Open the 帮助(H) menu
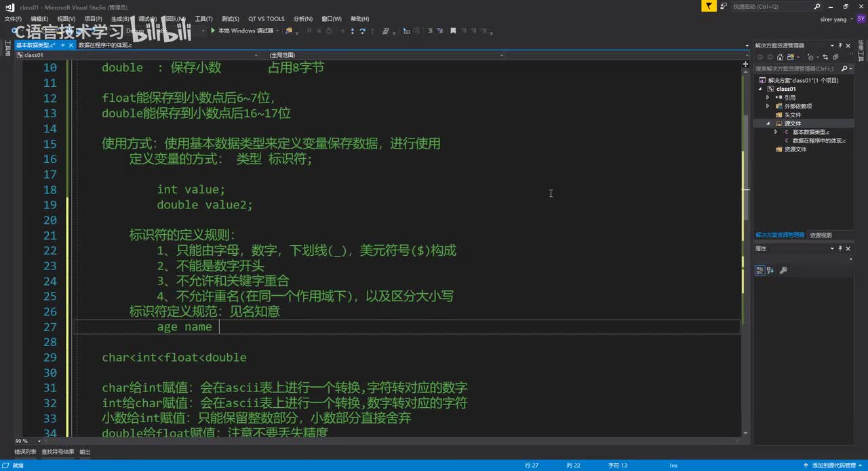 pyautogui.click(x=360, y=19)
